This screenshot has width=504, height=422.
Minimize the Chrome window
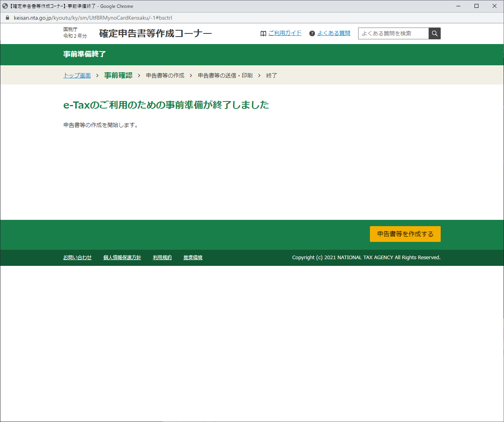[458, 6]
